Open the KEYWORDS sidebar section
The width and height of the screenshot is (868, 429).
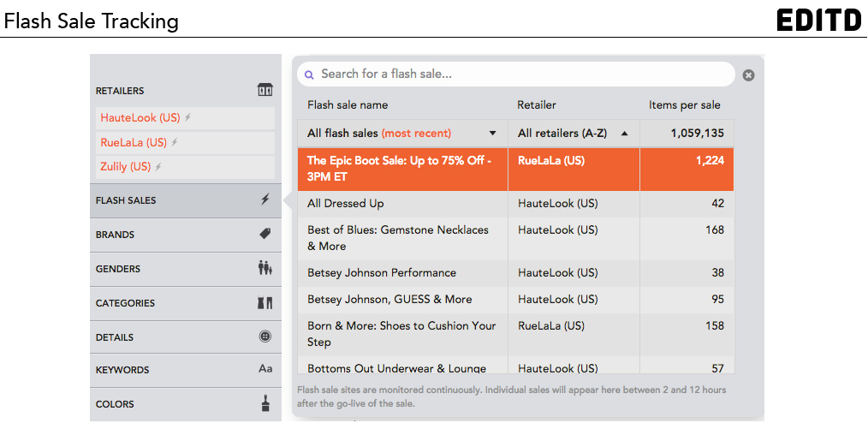tap(186, 370)
